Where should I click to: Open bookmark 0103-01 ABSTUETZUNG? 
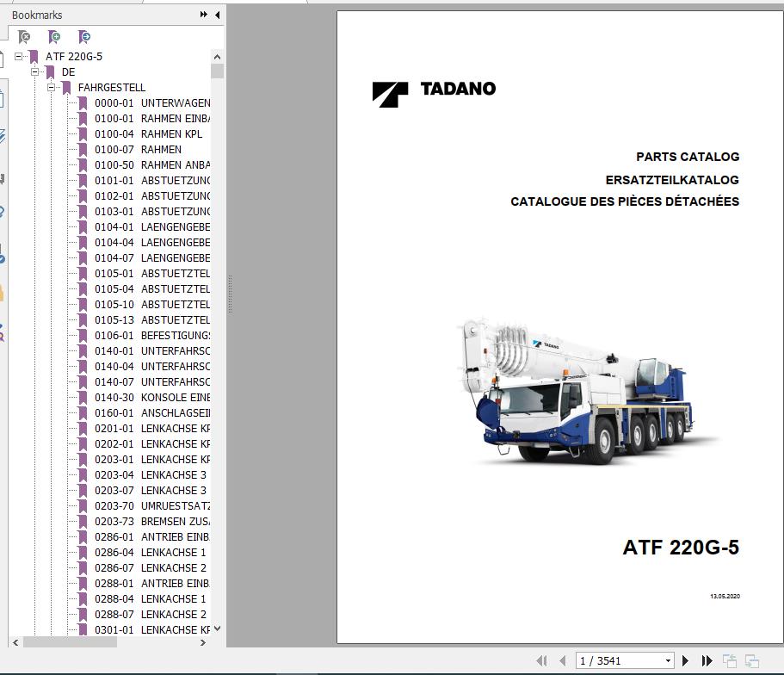(152, 212)
